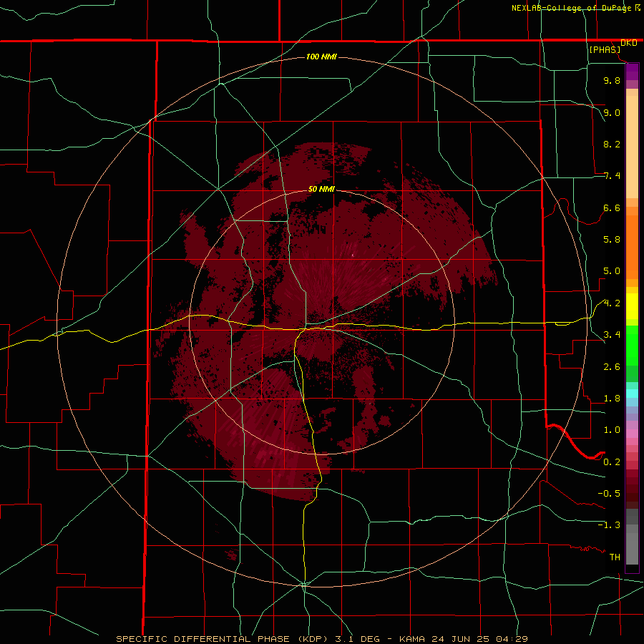Click the 50 NMI range ring label
This screenshot has width=644, height=644.
pyautogui.click(x=321, y=189)
